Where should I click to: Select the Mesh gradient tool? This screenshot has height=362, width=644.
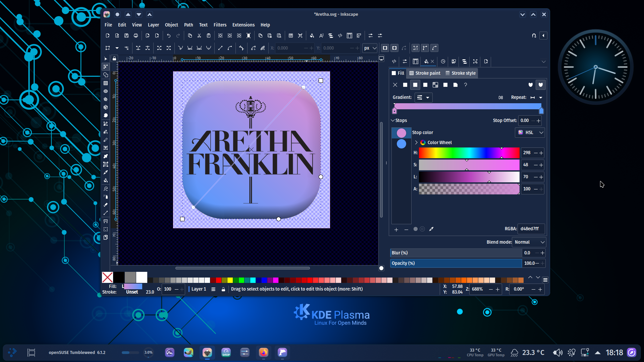point(106,164)
